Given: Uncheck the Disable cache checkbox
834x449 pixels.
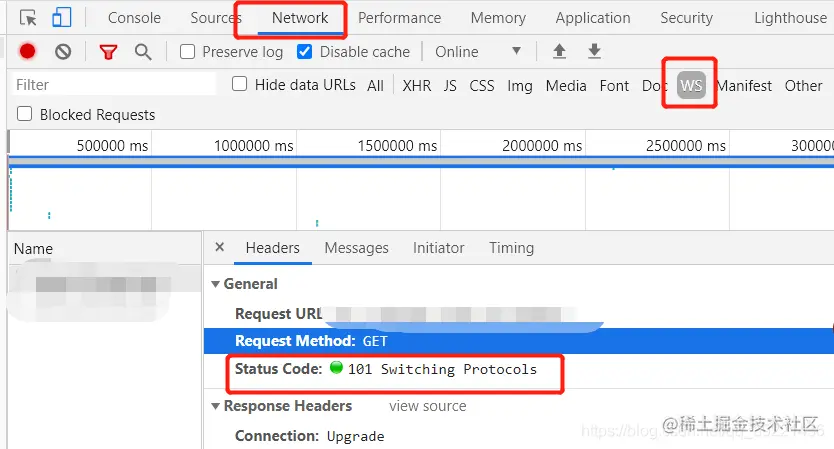Looking at the screenshot, I should (x=305, y=52).
